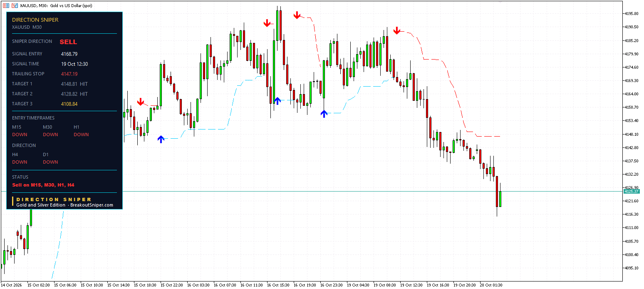
Task: Open the Depth of Market icon
Action: pos(15,5)
